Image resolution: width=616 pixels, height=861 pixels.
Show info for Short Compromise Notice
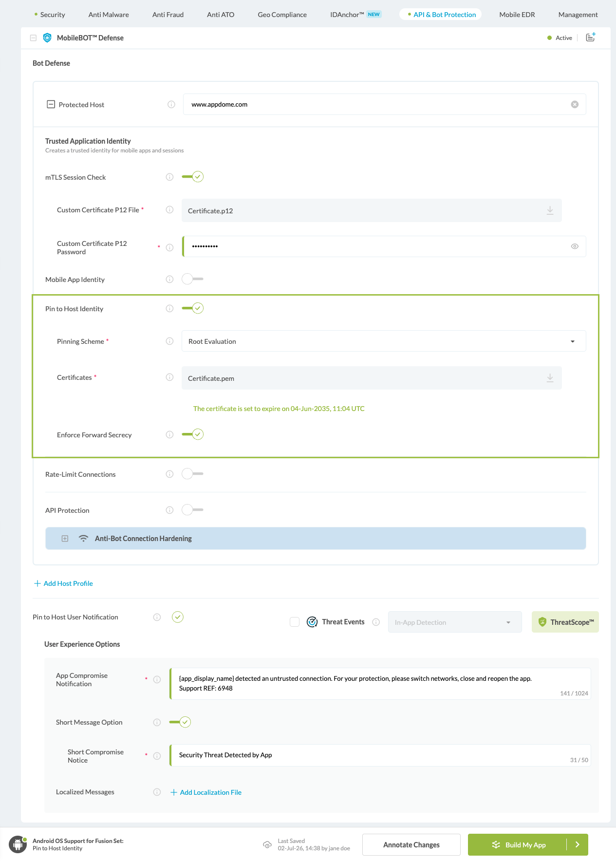157,756
